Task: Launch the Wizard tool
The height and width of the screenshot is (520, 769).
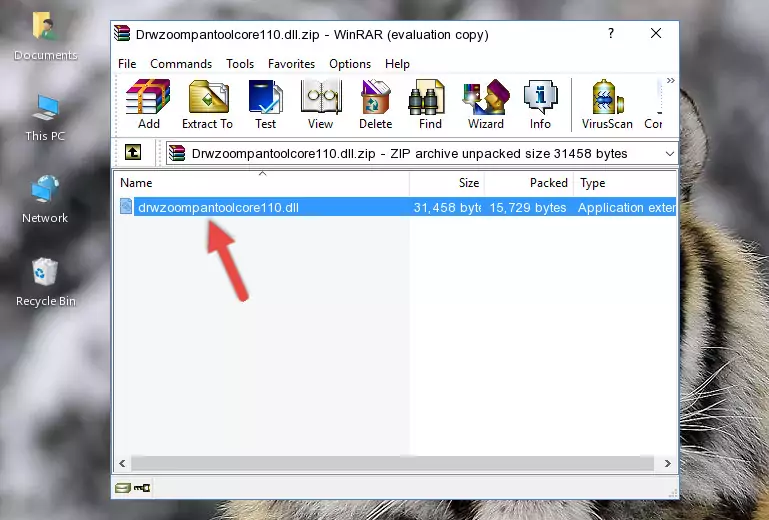Action: (x=486, y=104)
